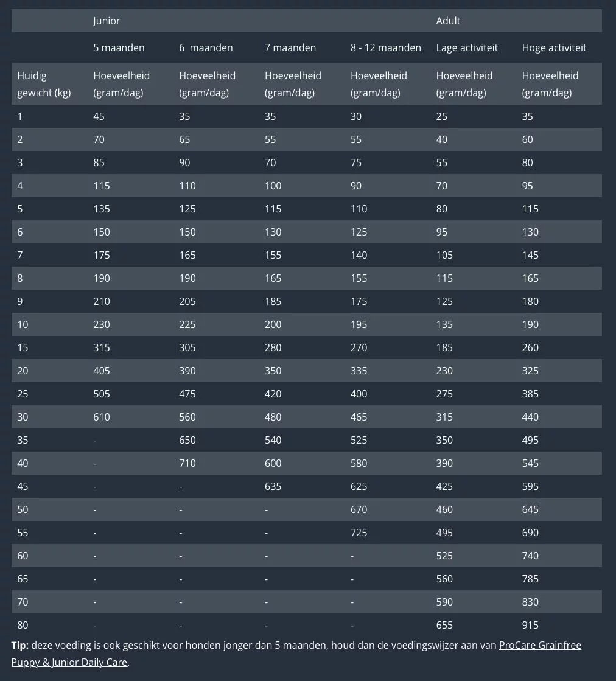Select the 8 - 12 maanden column header
The width and height of the screenshot is (616, 681).
click(x=385, y=47)
